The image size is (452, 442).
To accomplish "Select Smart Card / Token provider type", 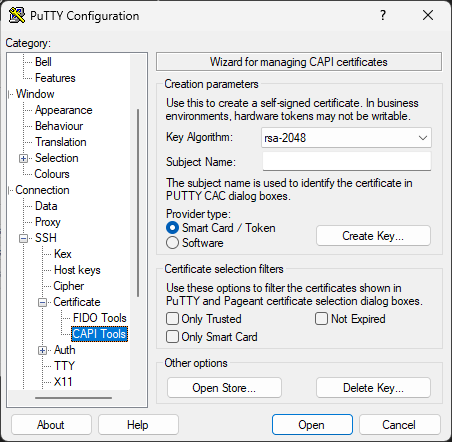I will (x=172, y=228).
